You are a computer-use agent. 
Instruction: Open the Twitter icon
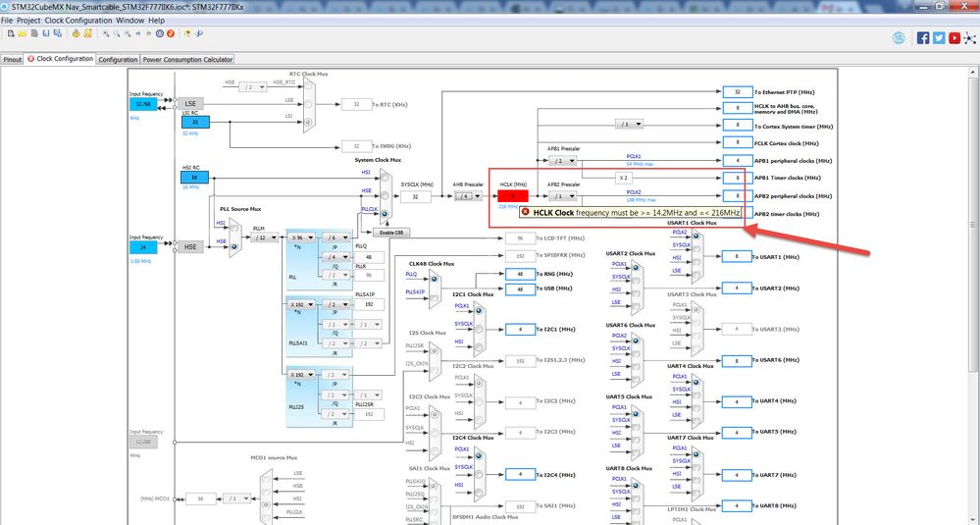(939, 38)
